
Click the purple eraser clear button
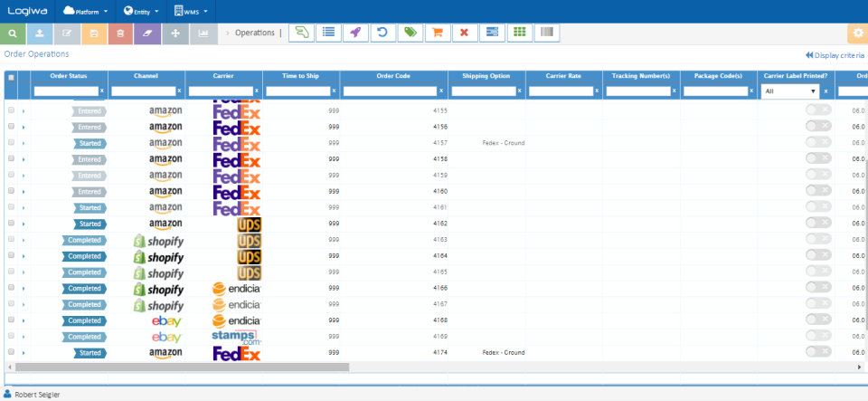pos(147,33)
